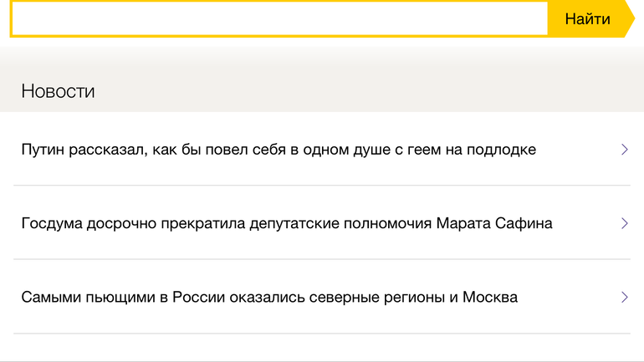Open the Госдума досрочно прекратила headline
The height and width of the screenshot is (362, 644).
287,223
